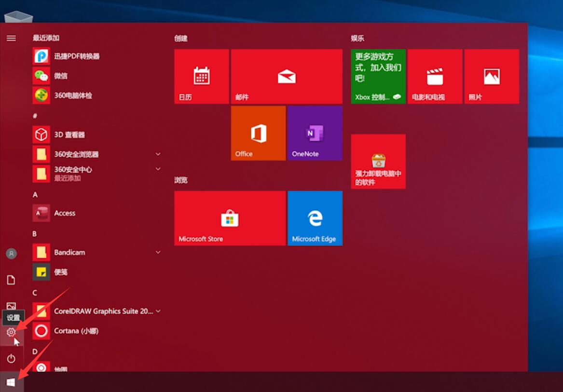This screenshot has width=563, height=392.
Task: Click the Power button icon
Action: [x=11, y=358]
